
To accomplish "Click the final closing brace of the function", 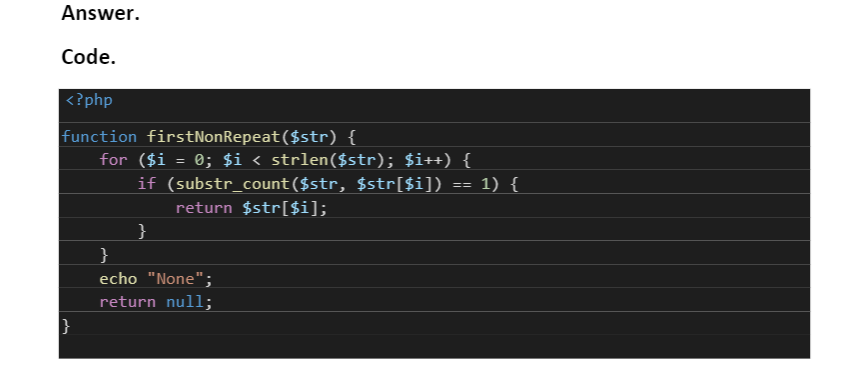I will [66, 326].
